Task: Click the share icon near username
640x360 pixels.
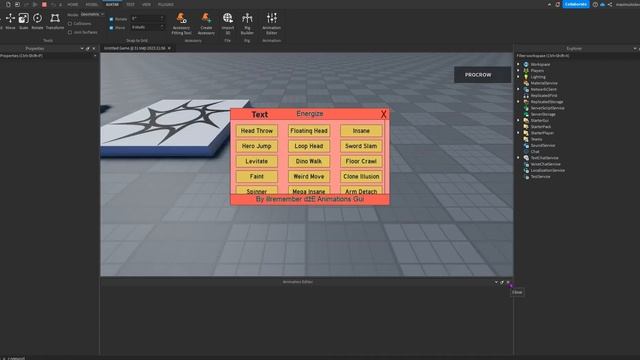Action: point(610,4)
